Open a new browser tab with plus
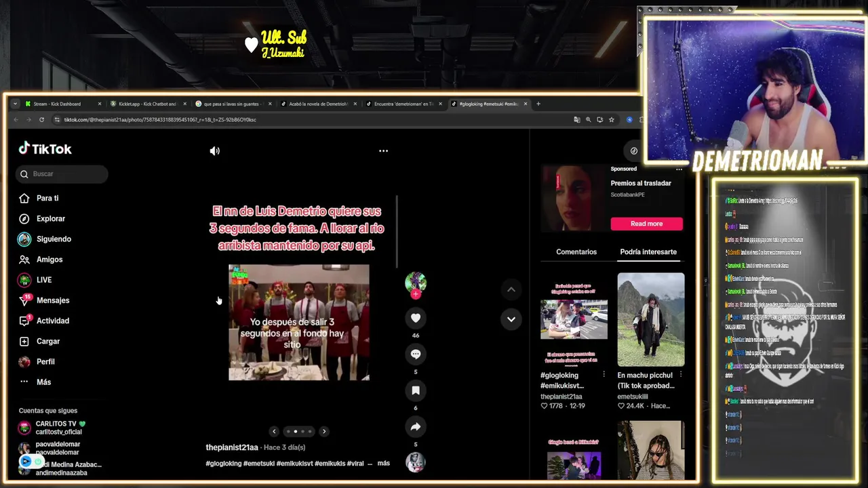 click(x=538, y=104)
